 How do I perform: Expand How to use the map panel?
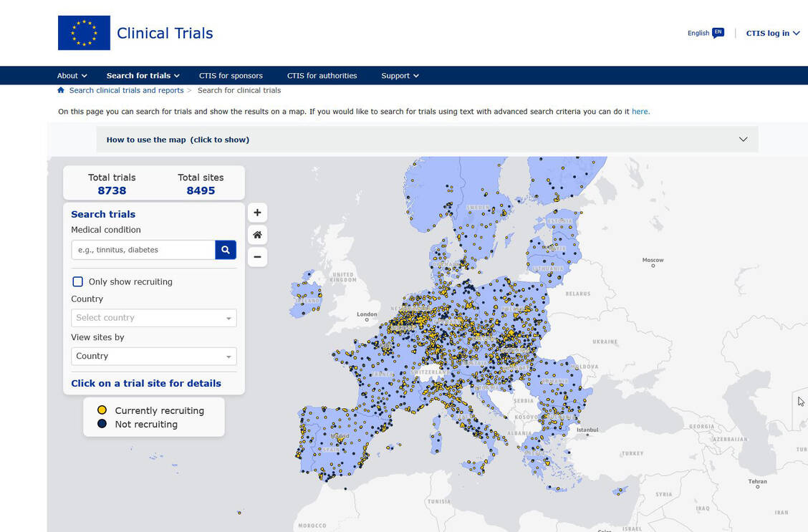427,140
